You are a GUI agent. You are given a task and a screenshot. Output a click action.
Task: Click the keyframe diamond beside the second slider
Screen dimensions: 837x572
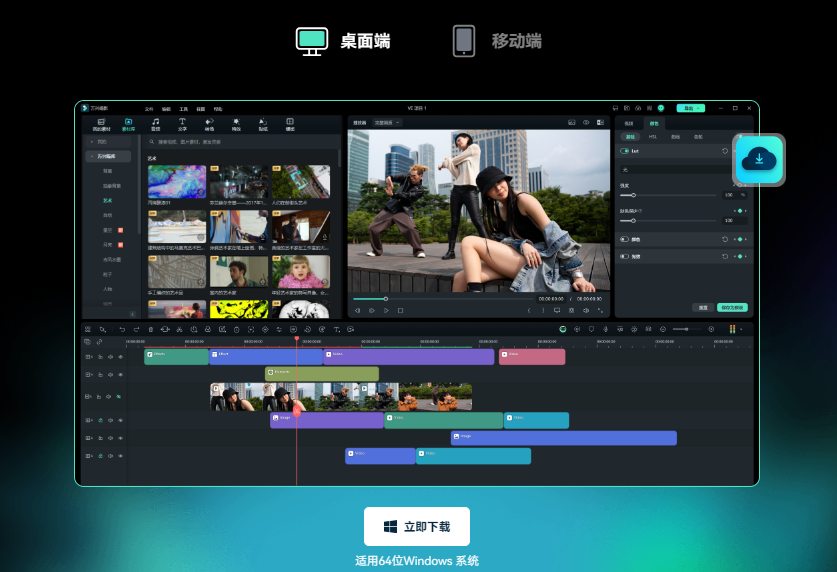pos(740,211)
